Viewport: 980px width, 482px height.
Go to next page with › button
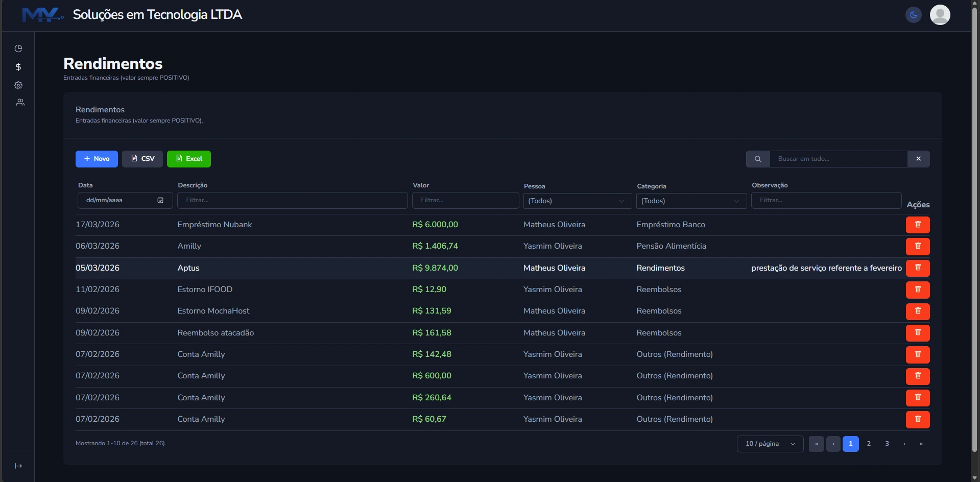[904, 444]
